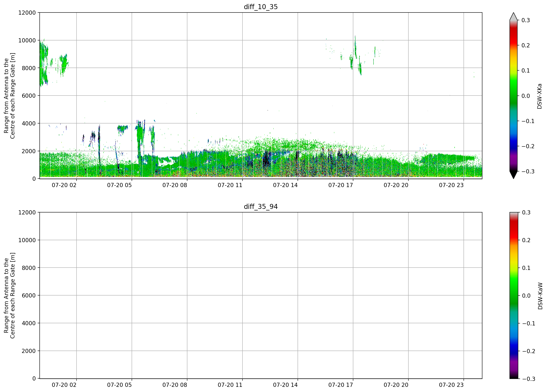The width and height of the screenshot is (547, 392).
Task: Click the 07-20 23 tick label under the bottom plot
Action: pos(451,385)
